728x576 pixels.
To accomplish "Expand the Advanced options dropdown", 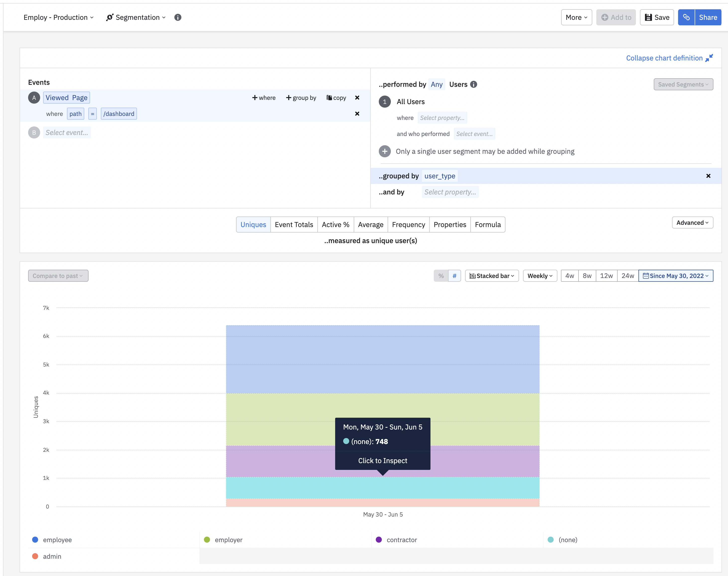I will 692,223.
